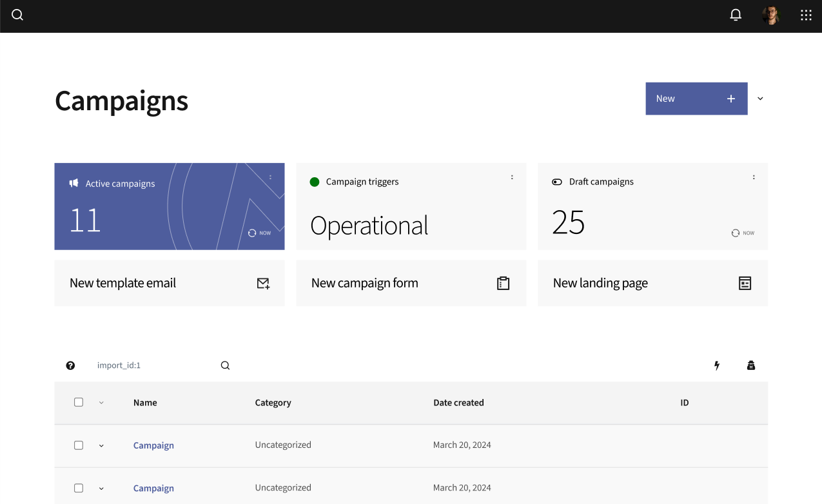Click the New campaign button
This screenshot has height=504, width=822.
pyautogui.click(x=696, y=99)
